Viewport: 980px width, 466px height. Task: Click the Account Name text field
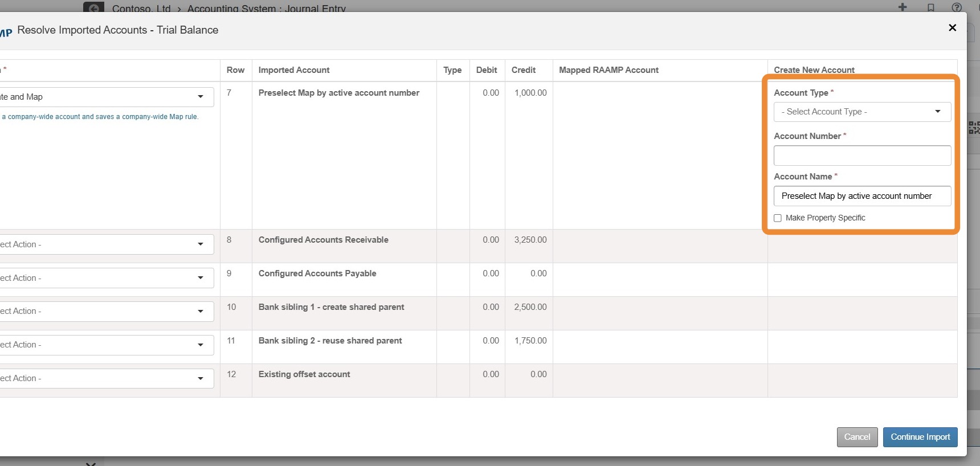862,196
